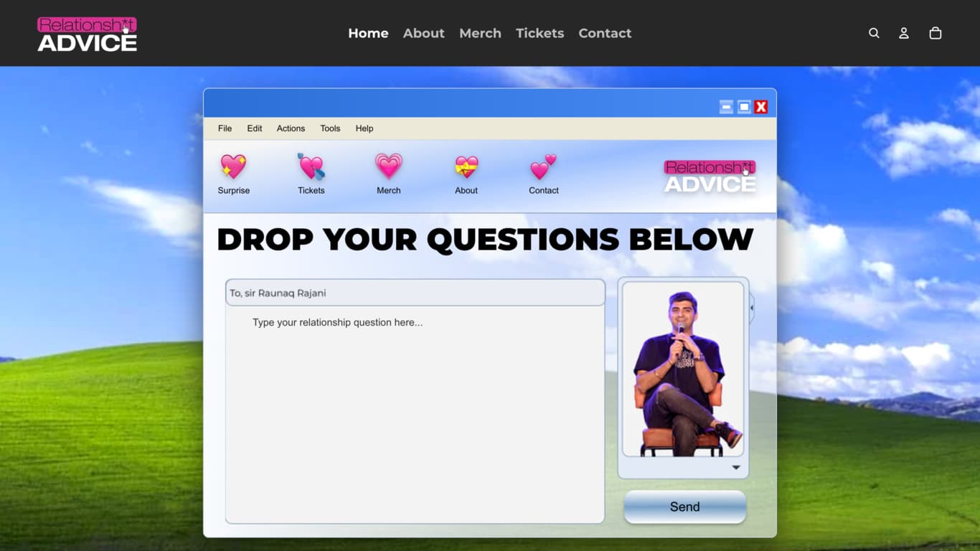
Task: Open Tickets in the top navigation
Action: coord(540,33)
